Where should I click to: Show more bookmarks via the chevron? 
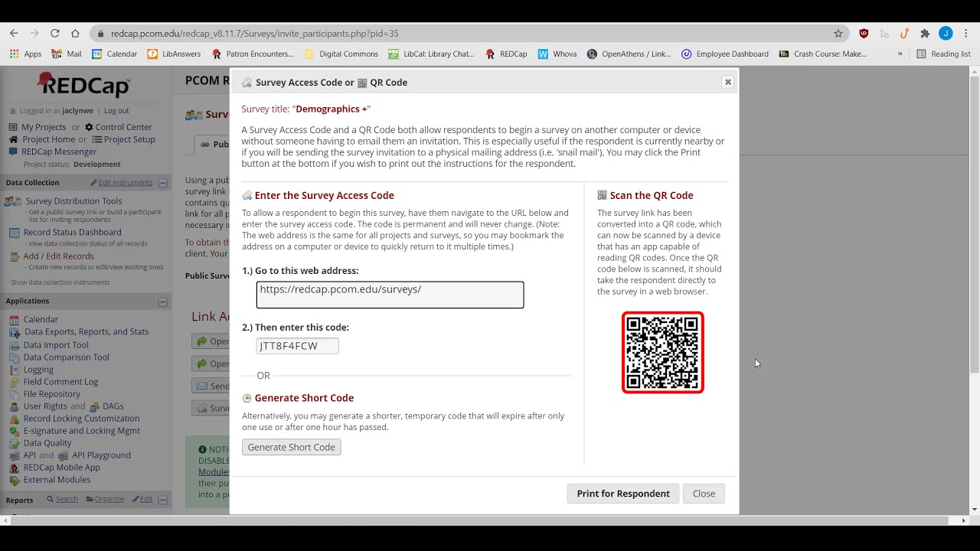(900, 54)
